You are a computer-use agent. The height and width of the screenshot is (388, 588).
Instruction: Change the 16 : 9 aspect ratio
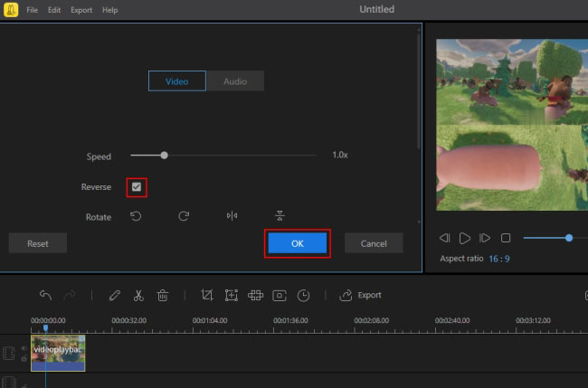pos(499,259)
